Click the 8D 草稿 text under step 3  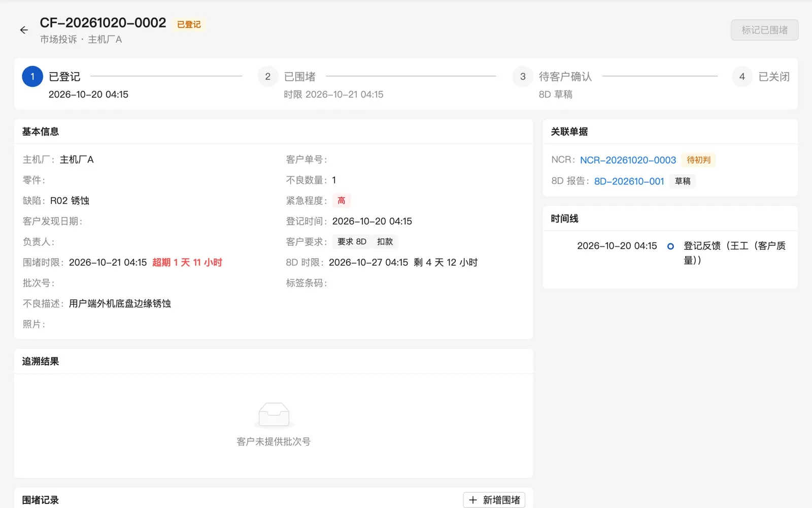(x=556, y=94)
